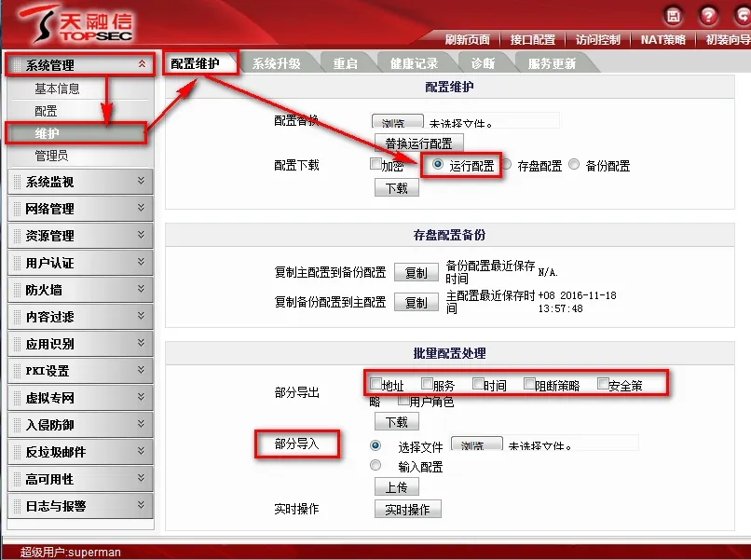Click the save configuration disk icon
751x560 pixels.
coord(674,16)
